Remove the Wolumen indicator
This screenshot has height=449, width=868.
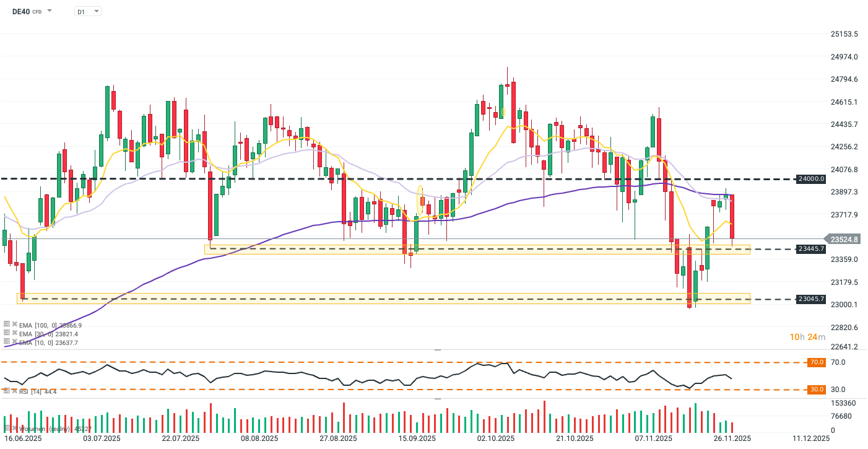14,428
